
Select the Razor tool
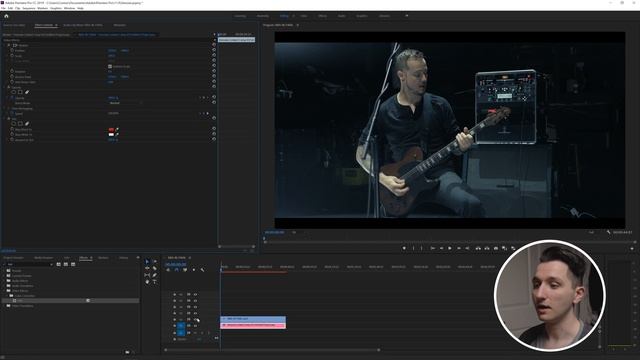point(155,268)
